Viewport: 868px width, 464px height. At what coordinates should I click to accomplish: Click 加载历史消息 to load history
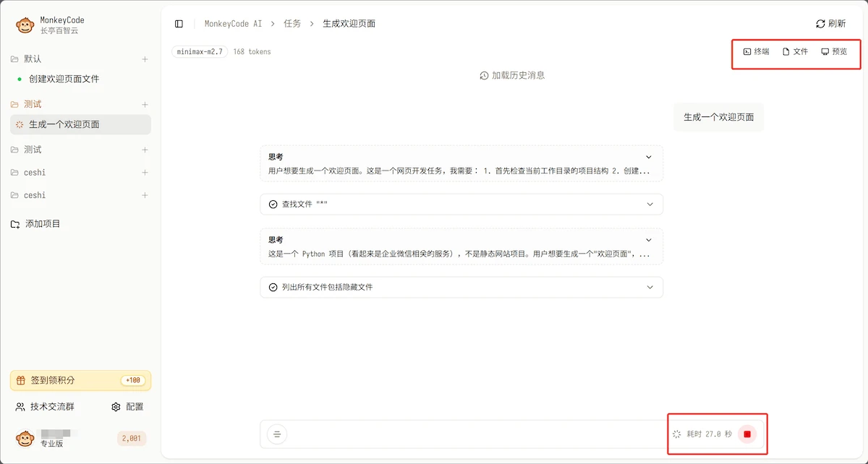512,75
